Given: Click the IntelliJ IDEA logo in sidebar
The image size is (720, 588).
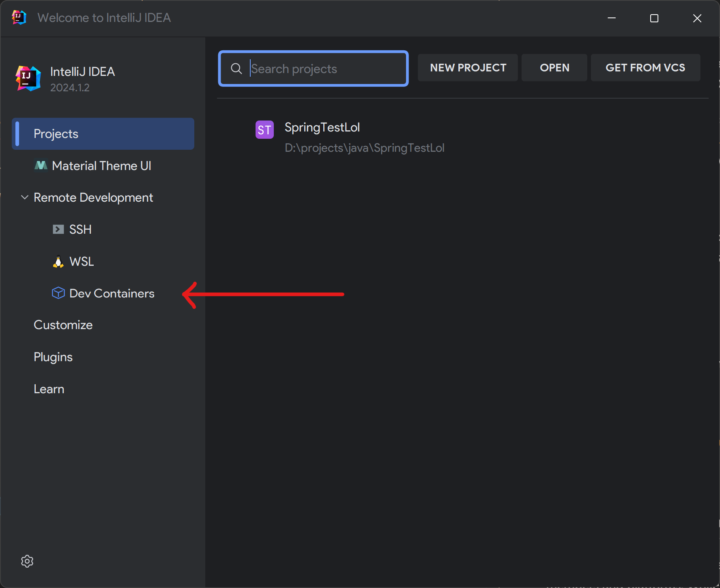Looking at the screenshot, I should pyautogui.click(x=28, y=79).
